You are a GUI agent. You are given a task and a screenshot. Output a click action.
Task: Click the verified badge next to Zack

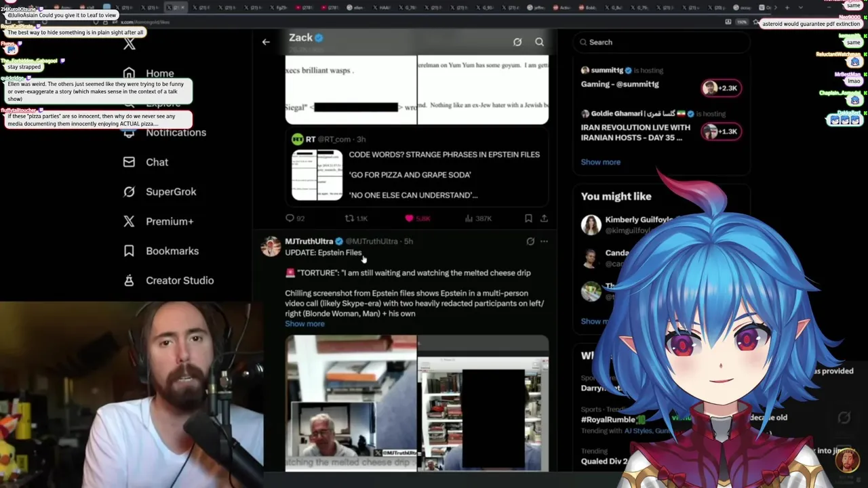tap(319, 38)
